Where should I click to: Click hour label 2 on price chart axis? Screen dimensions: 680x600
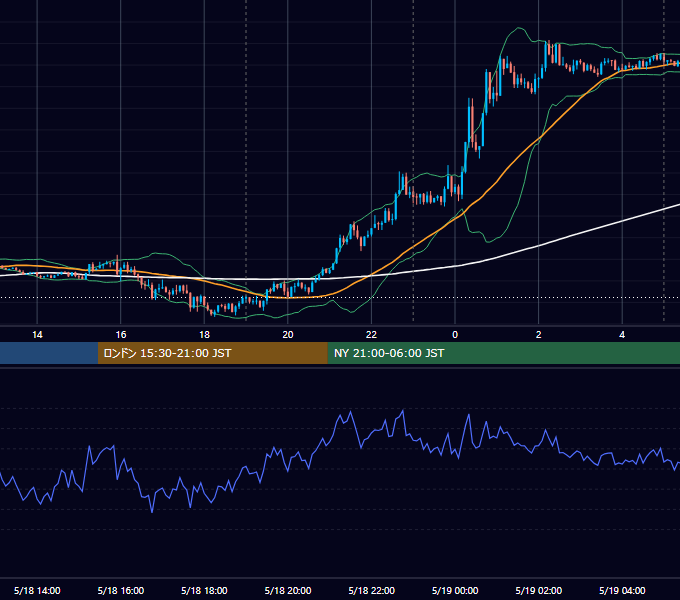tap(539, 335)
